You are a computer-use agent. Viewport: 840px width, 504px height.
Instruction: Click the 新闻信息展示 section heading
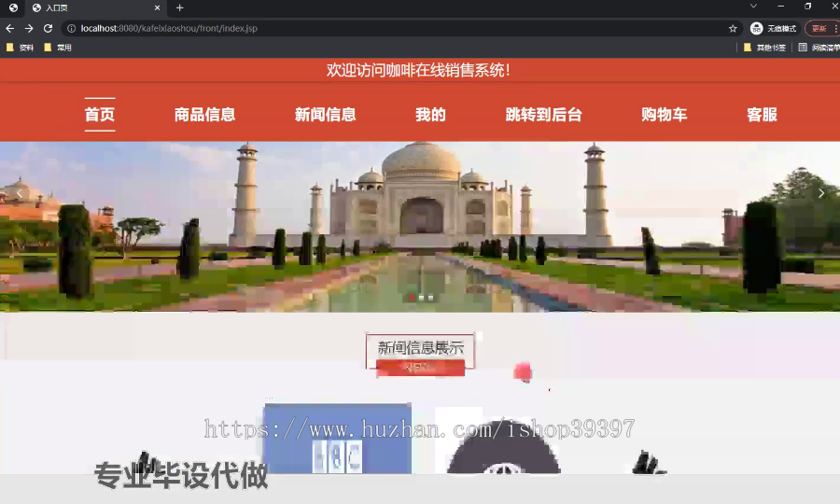click(x=421, y=348)
